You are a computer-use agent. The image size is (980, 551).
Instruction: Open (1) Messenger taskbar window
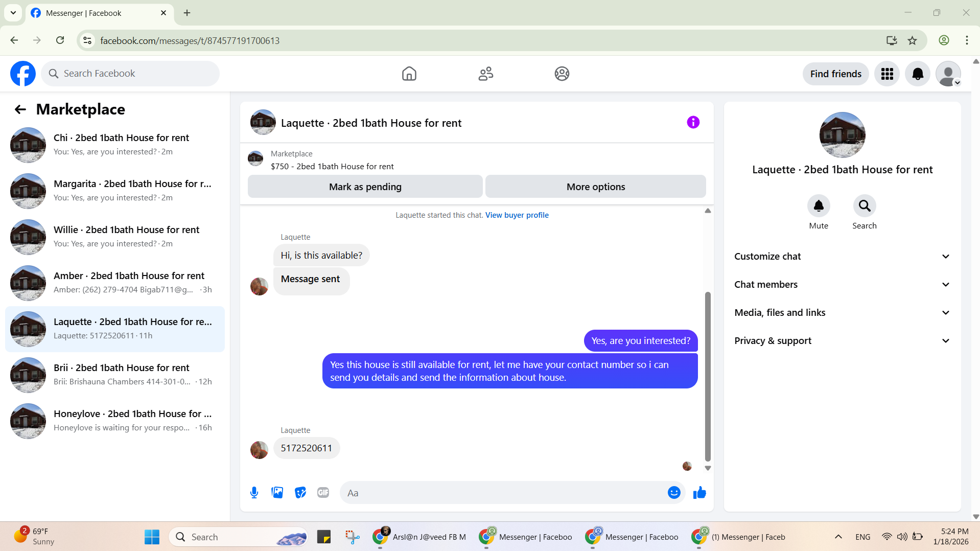click(738, 537)
